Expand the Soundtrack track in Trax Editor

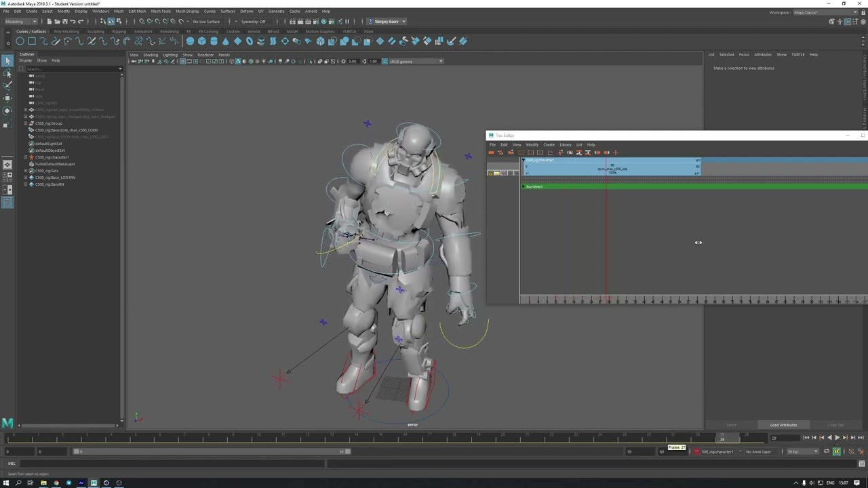[524, 186]
